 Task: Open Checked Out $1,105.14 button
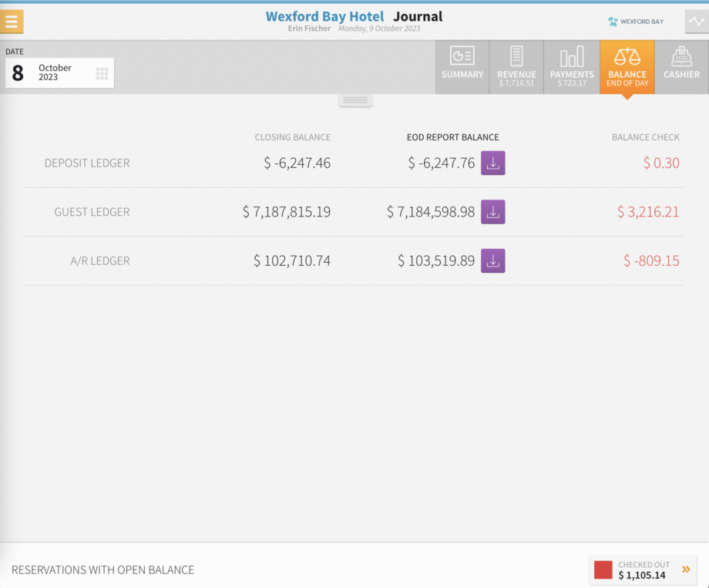pyautogui.click(x=643, y=570)
